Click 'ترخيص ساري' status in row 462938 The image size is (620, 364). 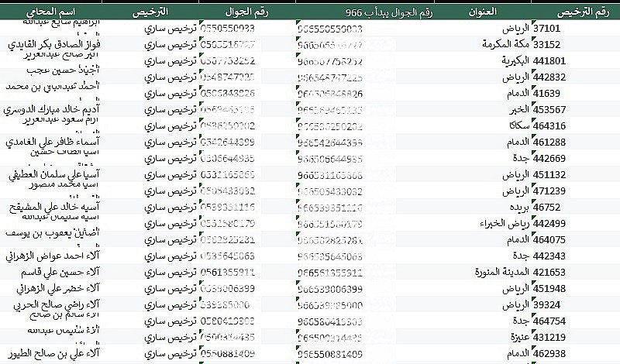pyautogui.click(x=170, y=353)
